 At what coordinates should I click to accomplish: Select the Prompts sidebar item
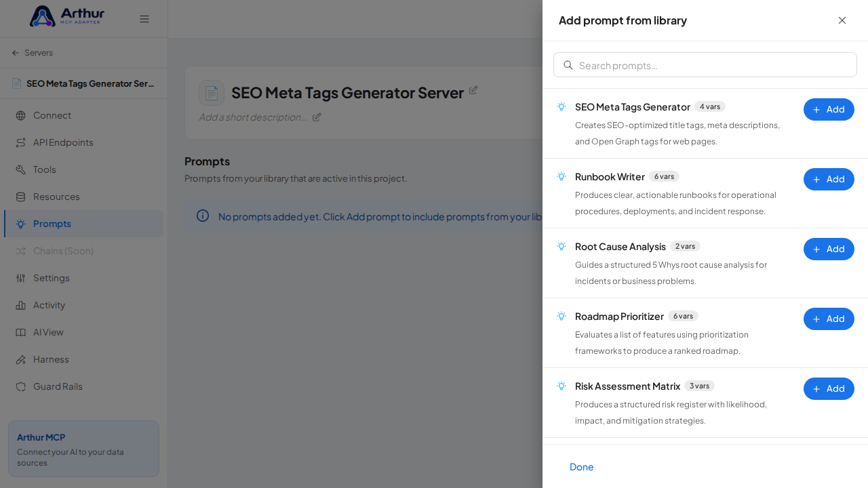tap(83, 224)
